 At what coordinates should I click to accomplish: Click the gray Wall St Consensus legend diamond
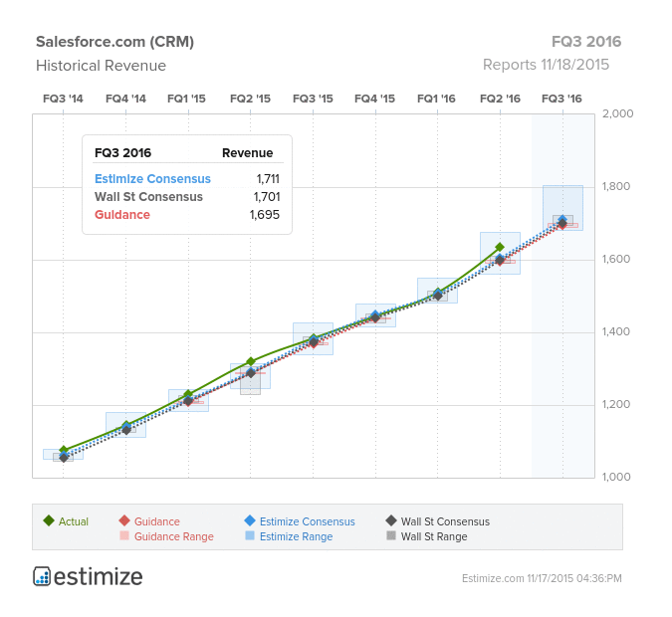click(x=391, y=520)
